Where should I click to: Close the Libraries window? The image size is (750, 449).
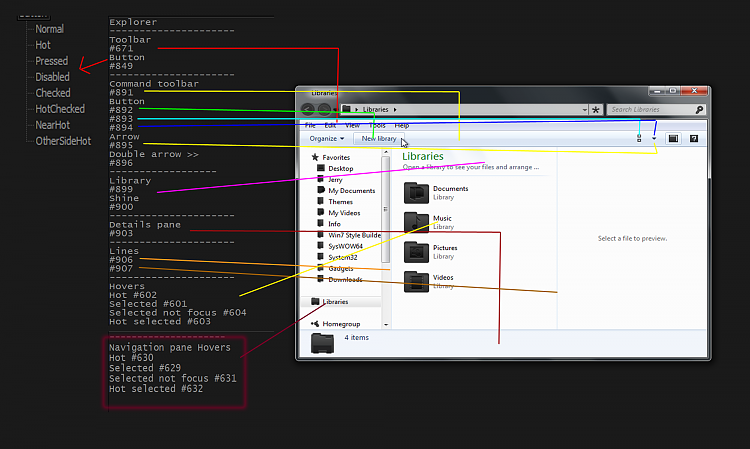tap(695, 91)
